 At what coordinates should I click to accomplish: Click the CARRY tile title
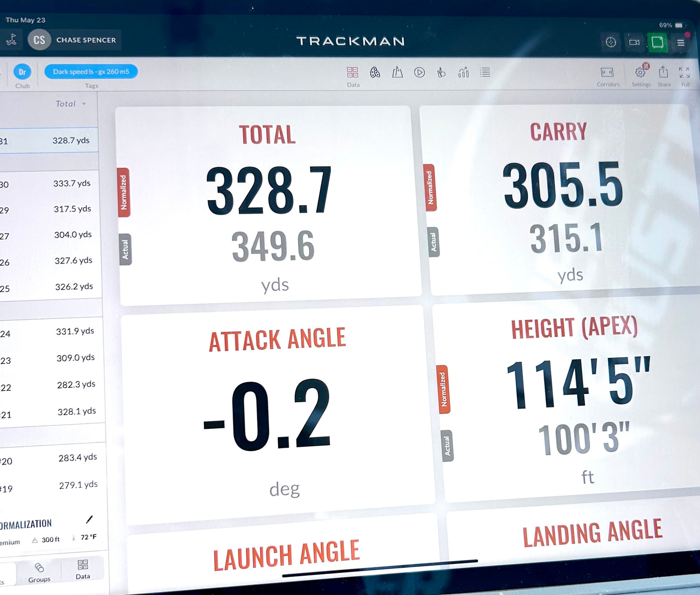click(559, 132)
